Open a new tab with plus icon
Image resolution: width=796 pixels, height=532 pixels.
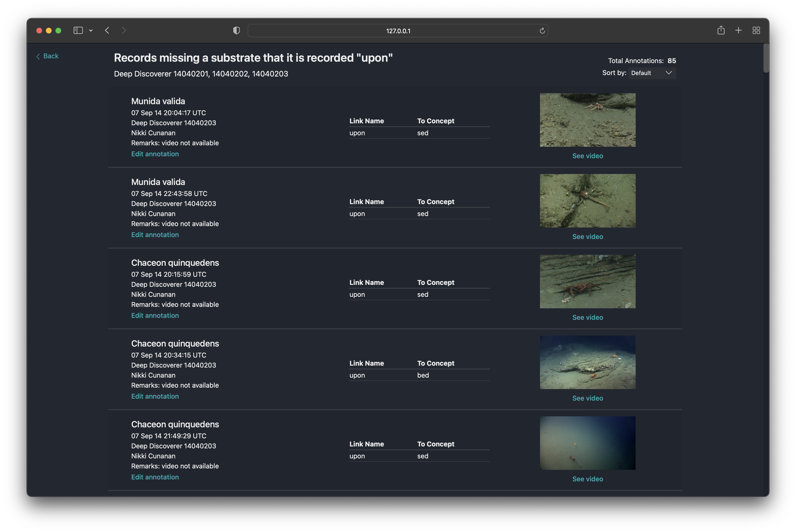[738, 31]
